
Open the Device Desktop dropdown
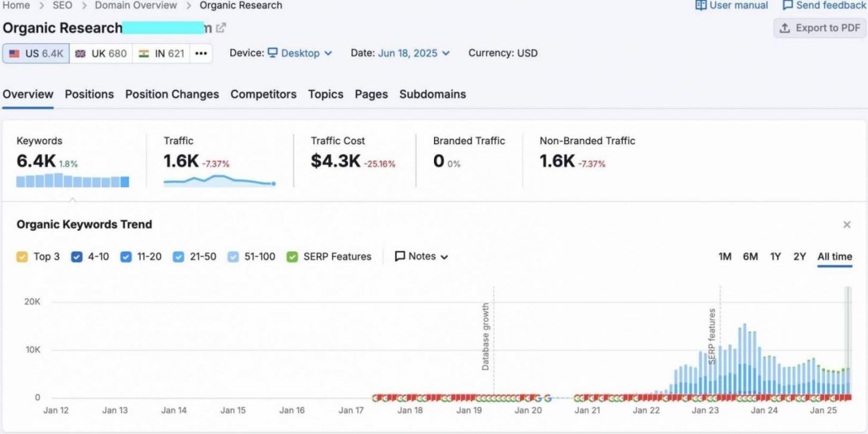[300, 53]
